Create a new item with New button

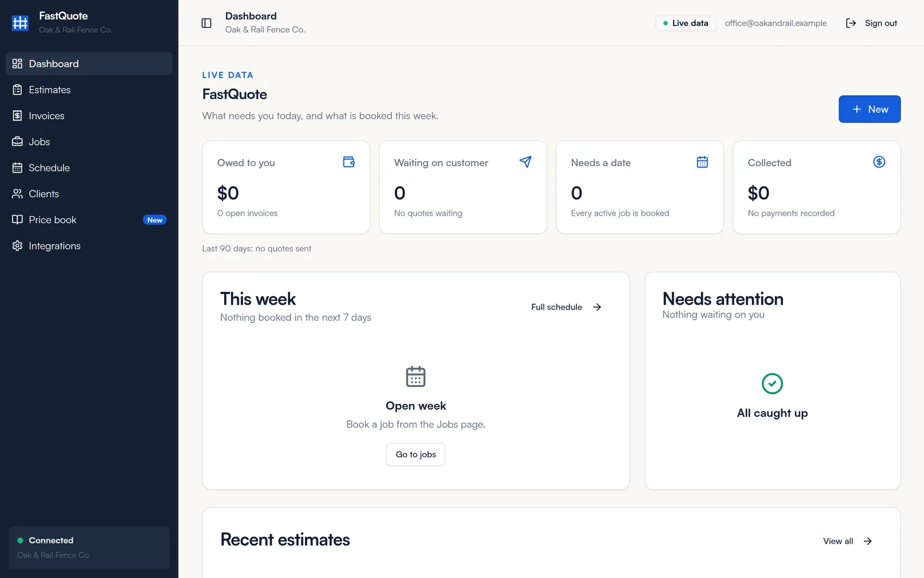(x=869, y=109)
